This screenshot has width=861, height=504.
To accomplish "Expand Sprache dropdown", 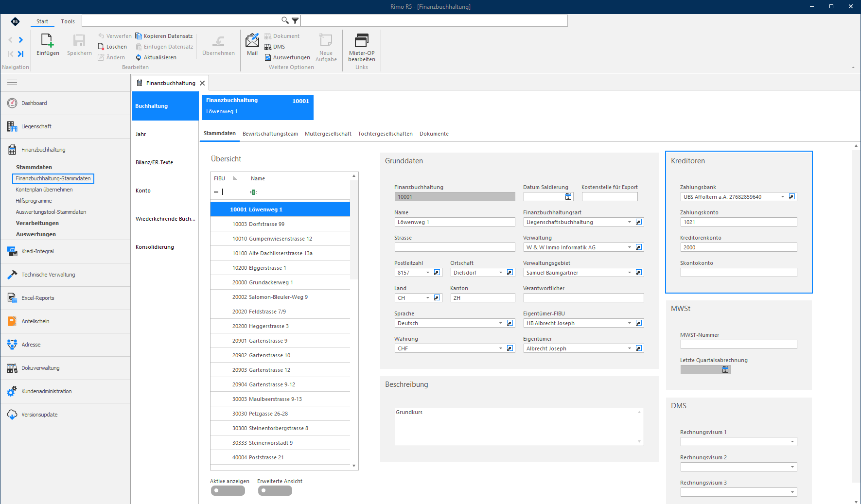I will click(x=501, y=323).
